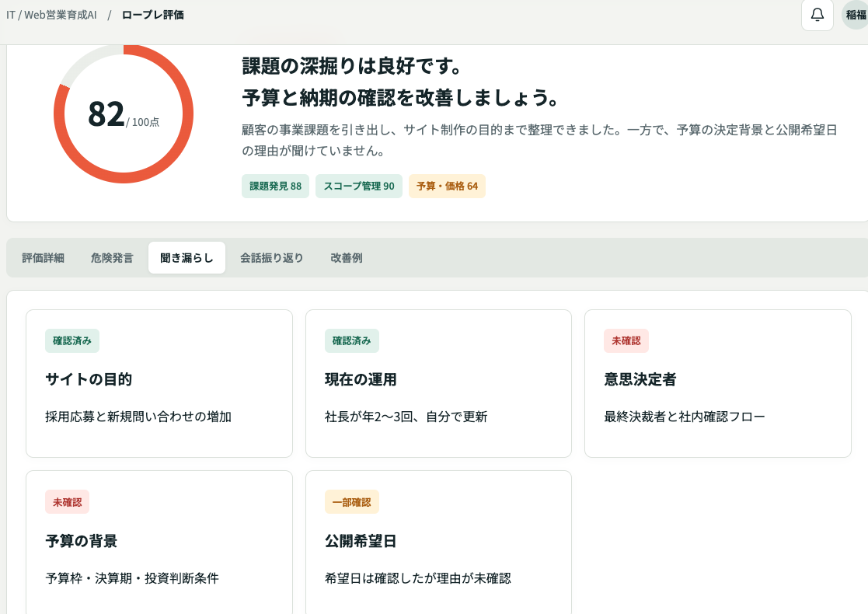Click 確認済み badge on 現在の運用 card
The height and width of the screenshot is (614, 868).
click(351, 341)
